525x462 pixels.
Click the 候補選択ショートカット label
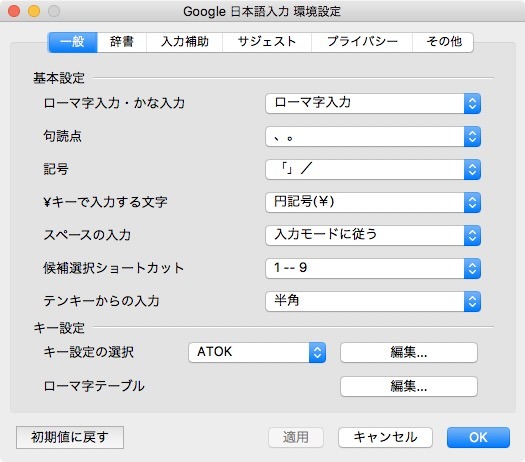tap(114, 268)
